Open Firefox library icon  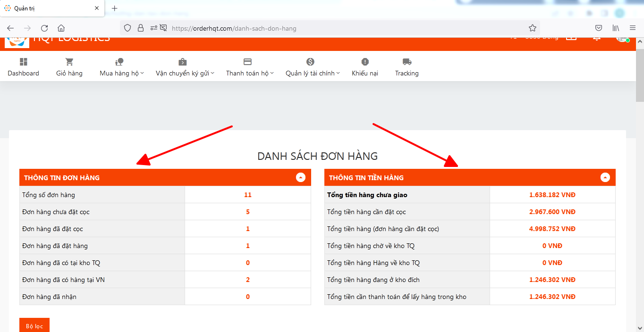pyautogui.click(x=616, y=28)
